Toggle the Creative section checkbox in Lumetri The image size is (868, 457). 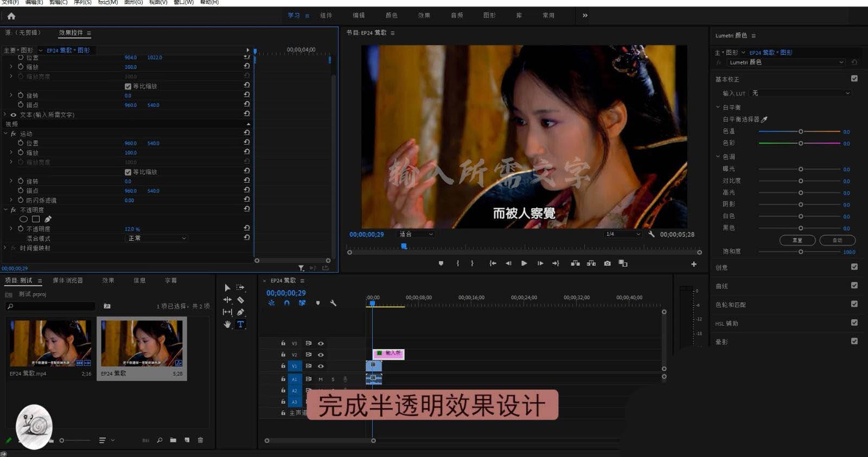click(854, 267)
